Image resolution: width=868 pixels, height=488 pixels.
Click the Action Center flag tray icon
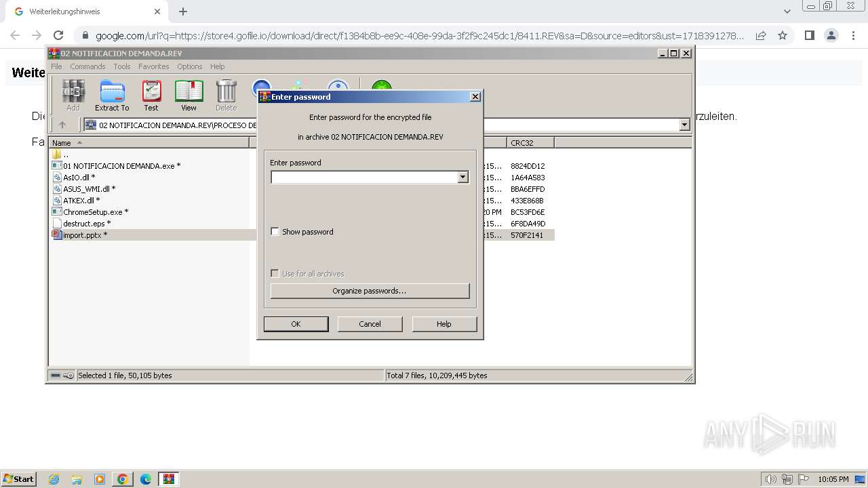point(803,479)
